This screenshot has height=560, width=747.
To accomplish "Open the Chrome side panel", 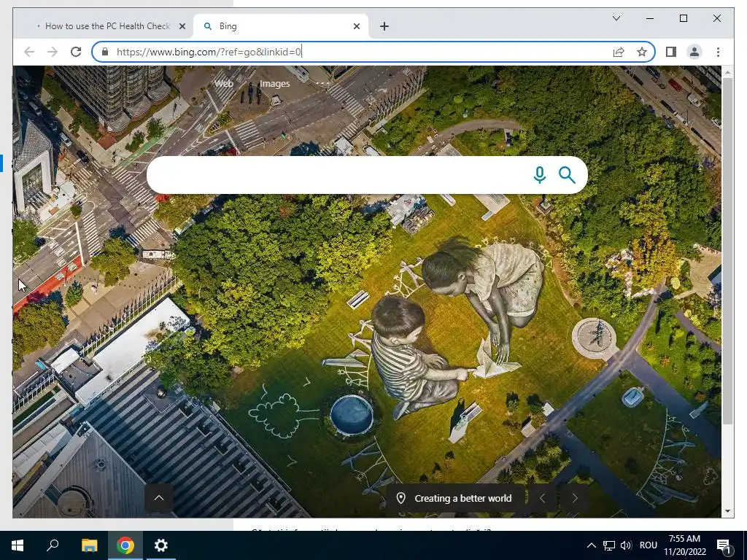I will point(671,52).
